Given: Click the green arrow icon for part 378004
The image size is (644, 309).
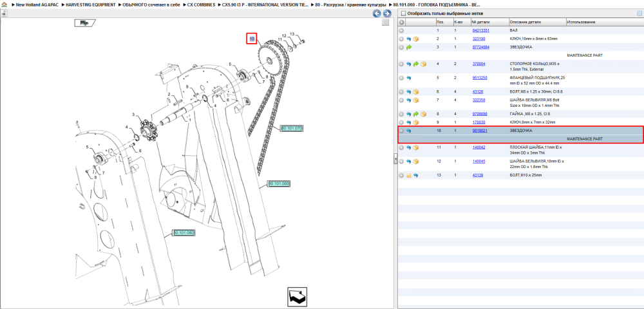Looking at the screenshot, I should click(x=415, y=64).
